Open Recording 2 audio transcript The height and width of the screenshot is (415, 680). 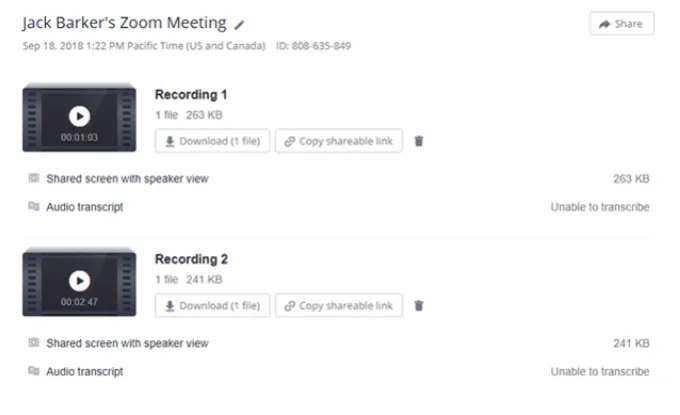point(84,371)
